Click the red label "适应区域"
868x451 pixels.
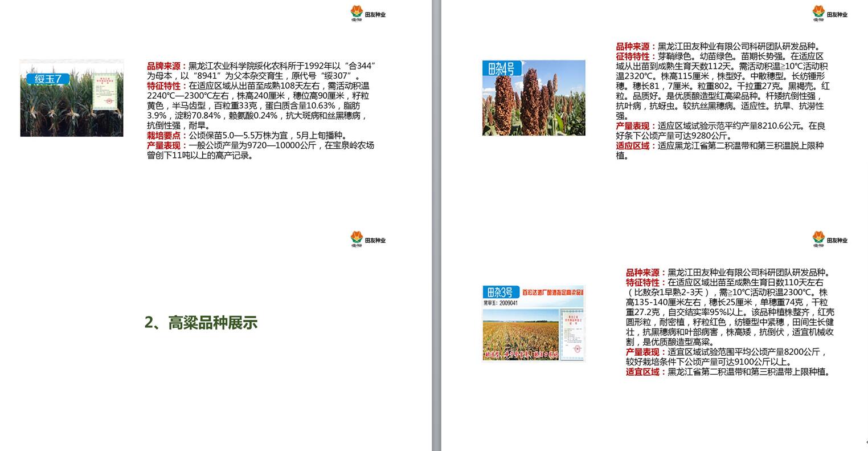pos(634,146)
